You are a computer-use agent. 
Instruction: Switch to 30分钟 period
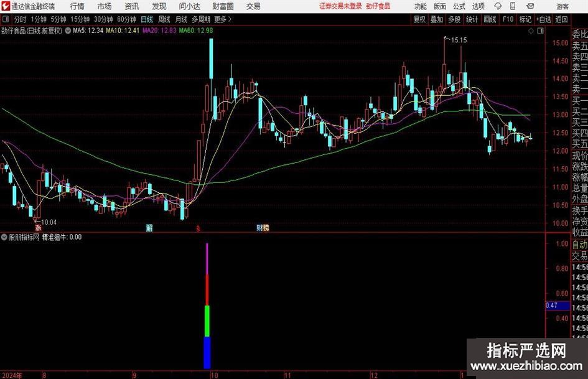[x=103, y=19]
